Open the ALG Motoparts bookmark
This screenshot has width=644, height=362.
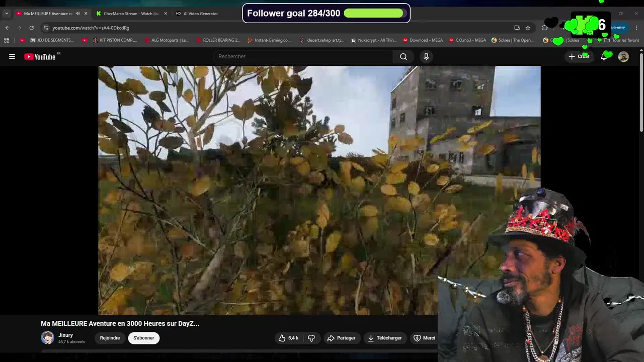click(167, 40)
